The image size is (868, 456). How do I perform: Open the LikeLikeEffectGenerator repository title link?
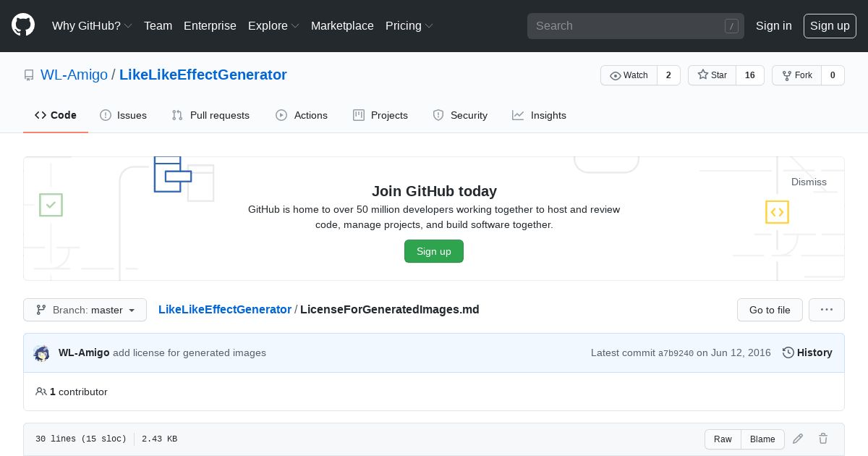click(x=203, y=75)
